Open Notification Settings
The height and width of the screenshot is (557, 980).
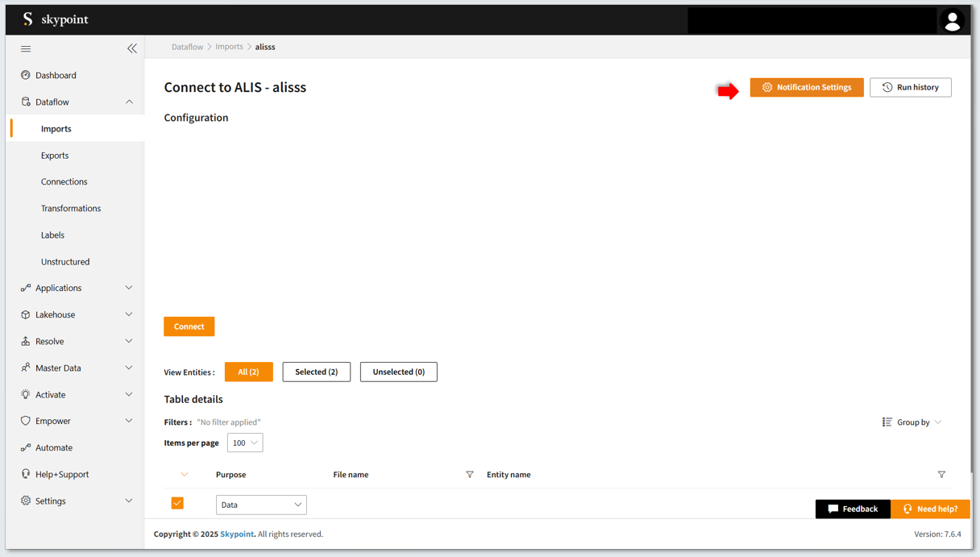tap(806, 88)
